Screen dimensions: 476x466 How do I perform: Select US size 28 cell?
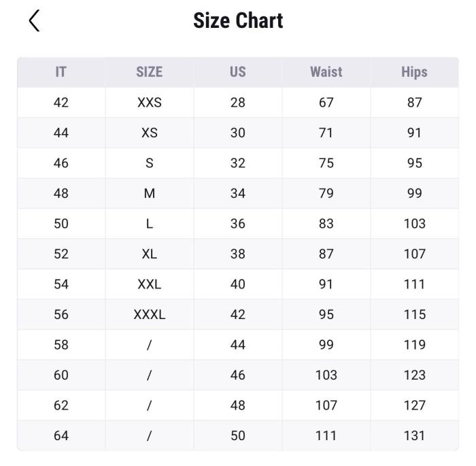[x=238, y=102]
